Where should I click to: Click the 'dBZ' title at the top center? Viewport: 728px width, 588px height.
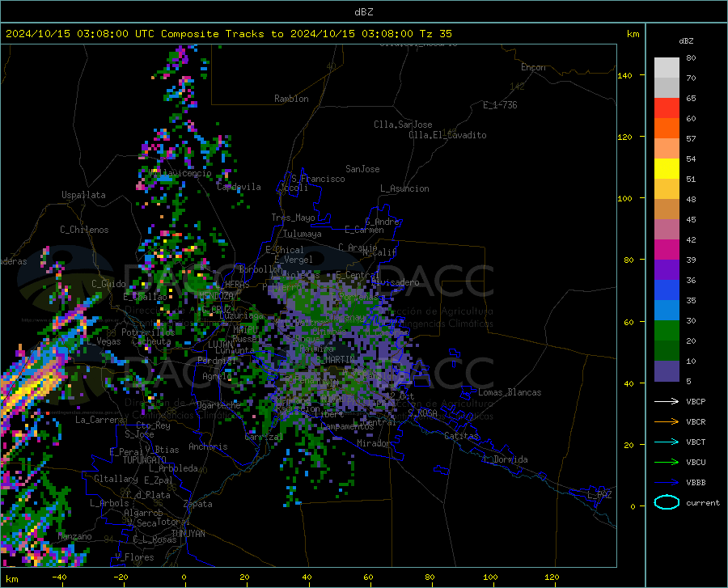tap(363, 12)
